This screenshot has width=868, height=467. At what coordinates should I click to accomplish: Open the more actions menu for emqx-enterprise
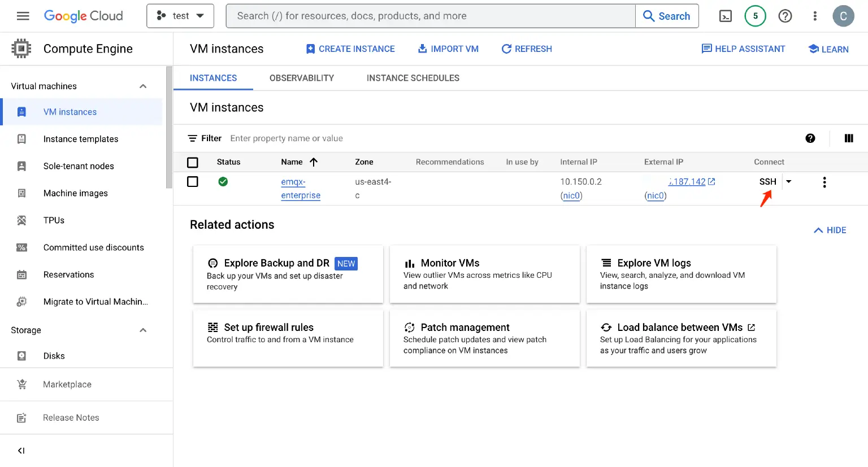[x=824, y=182]
